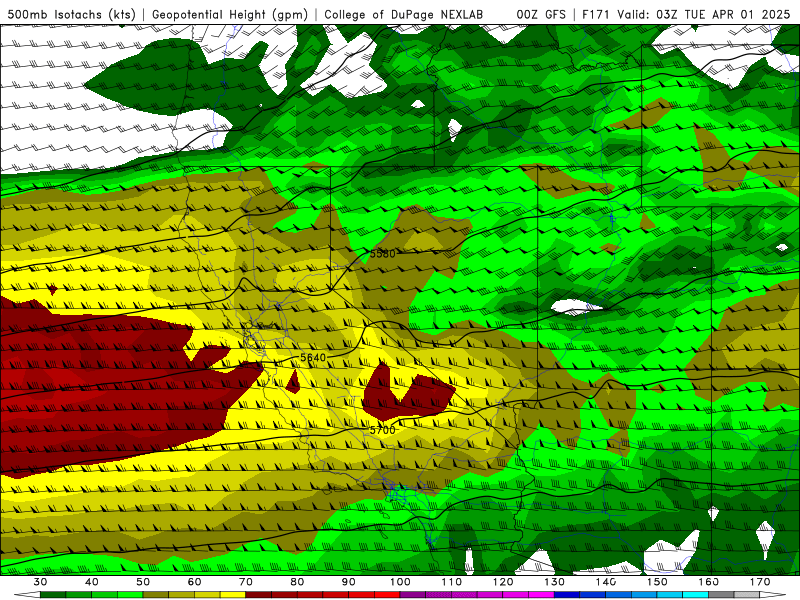Click 'College of DuPage NEXLAB' in the header
The width and height of the screenshot is (800, 600).
pyautogui.click(x=404, y=14)
